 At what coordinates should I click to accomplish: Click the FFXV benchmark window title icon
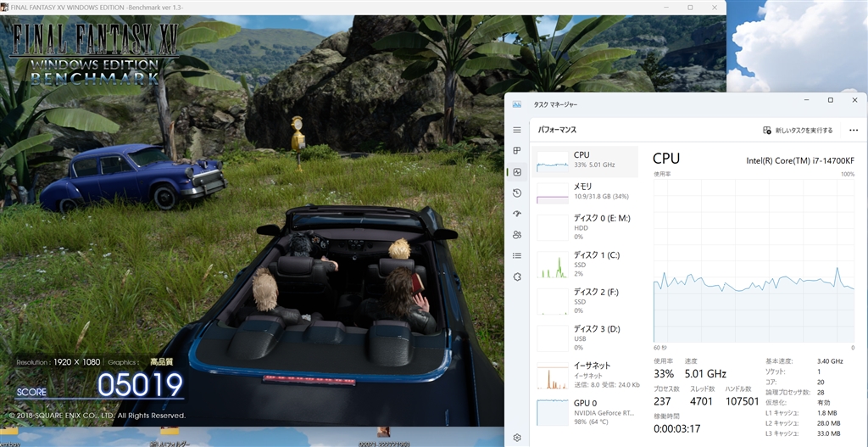[x=4, y=7]
